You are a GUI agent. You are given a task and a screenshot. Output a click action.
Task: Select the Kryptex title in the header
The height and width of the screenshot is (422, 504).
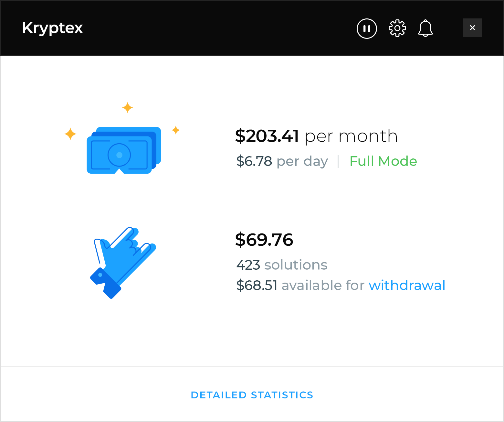52,28
